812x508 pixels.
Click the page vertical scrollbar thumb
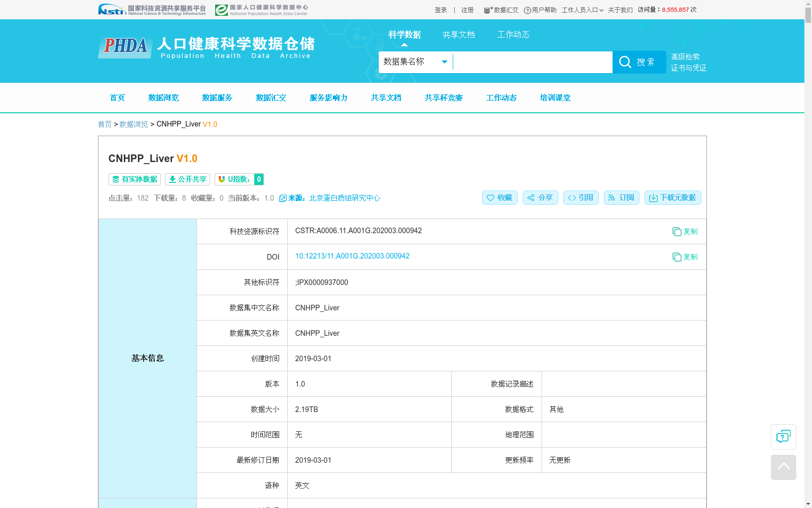pyautogui.click(x=808, y=15)
